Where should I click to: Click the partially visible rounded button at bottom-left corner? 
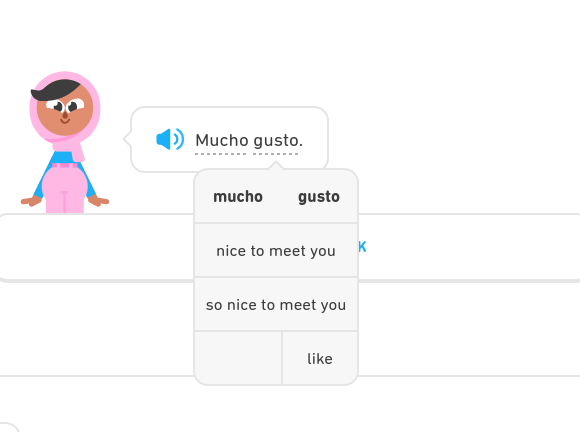[x=8, y=427]
